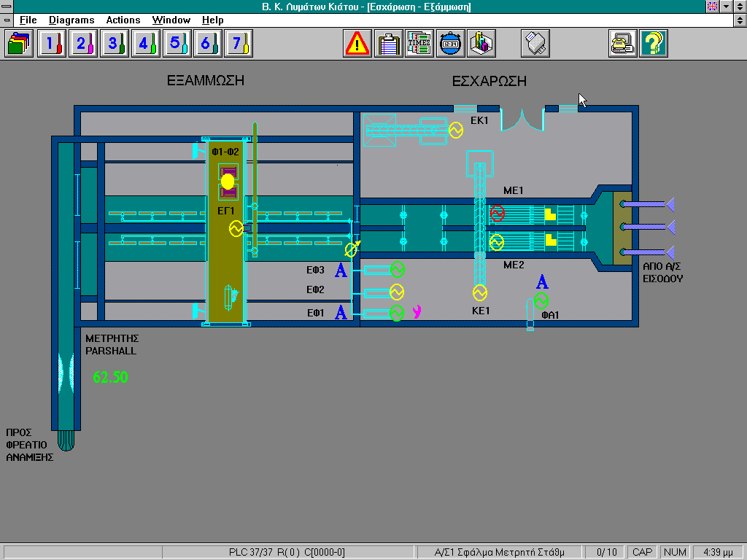Click the yellow question mark help icon
This screenshot has height=560, width=747.
[x=654, y=44]
